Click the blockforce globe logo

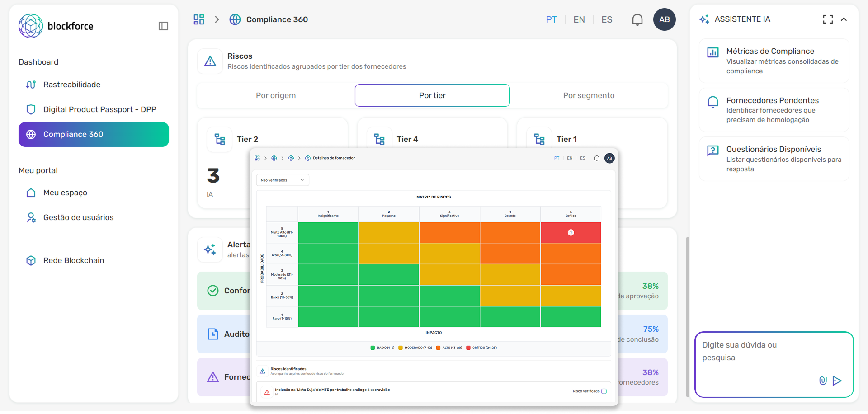pos(31,26)
